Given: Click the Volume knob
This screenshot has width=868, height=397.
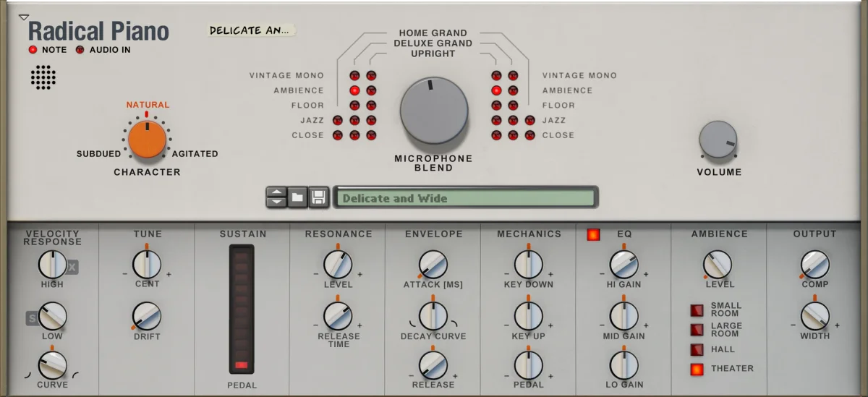Looking at the screenshot, I should click(x=718, y=140).
